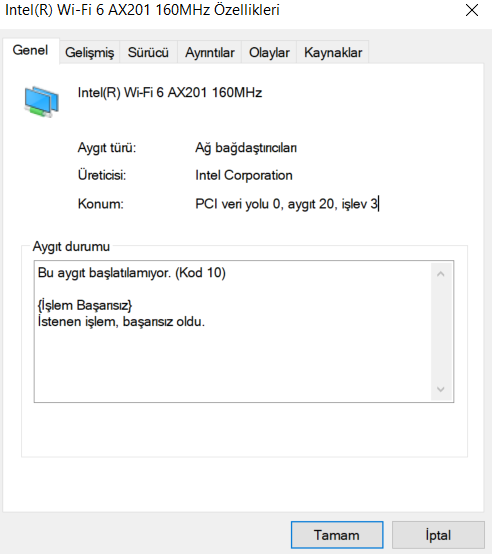Click the 'Intel(R) Wi-Fi 6 AX201 160MHz' device name
This screenshot has height=554, width=492.
coord(170,93)
